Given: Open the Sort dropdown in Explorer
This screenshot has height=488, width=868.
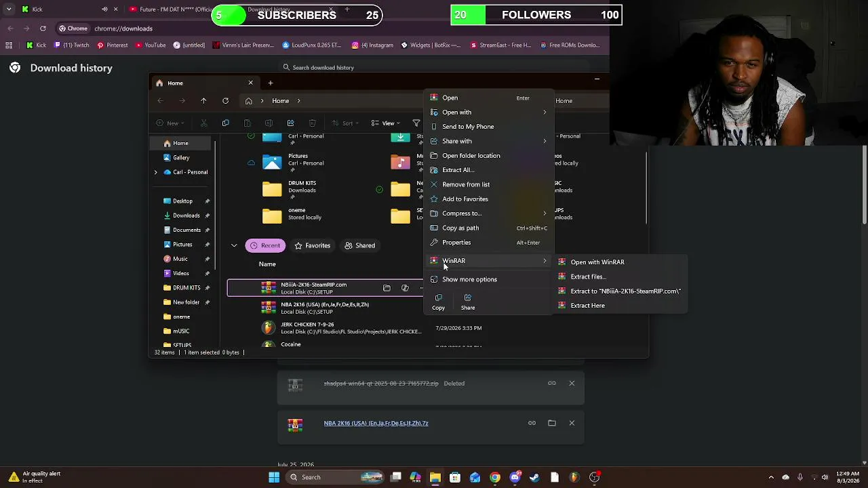Looking at the screenshot, I should click(x=344, y=123).
